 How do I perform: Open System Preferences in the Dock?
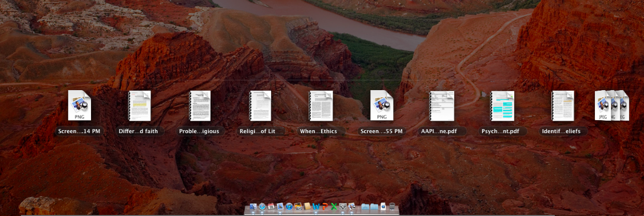click(343, 206)
